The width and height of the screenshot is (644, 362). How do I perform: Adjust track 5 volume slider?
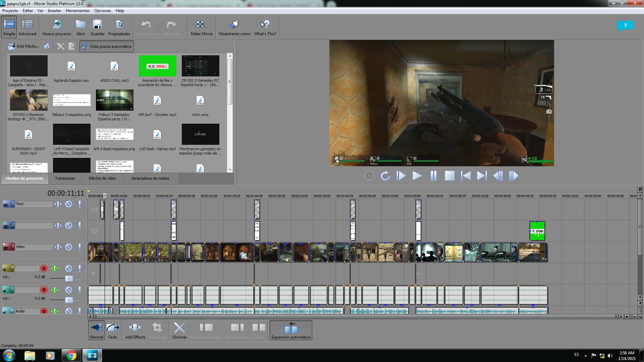69,300
